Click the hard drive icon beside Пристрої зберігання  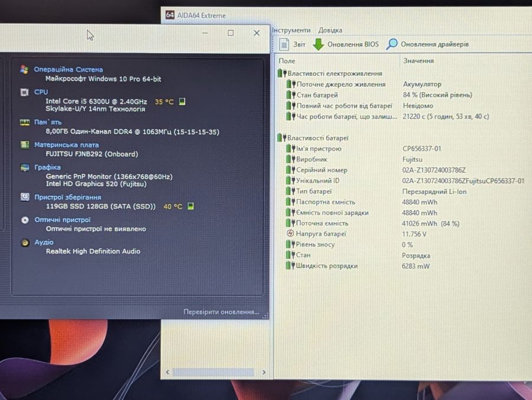[x=25, y=197]
